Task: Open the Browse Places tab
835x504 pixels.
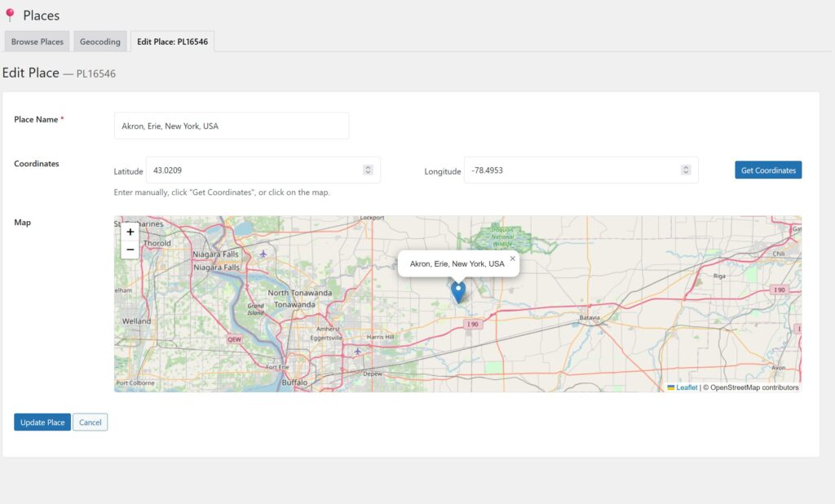Action: [38, 42]
